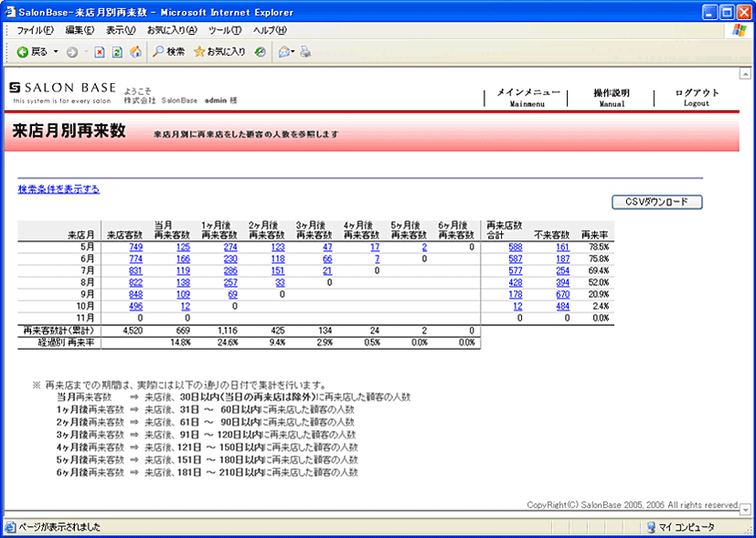Click the scrollbar down arrow

point(745,509)
